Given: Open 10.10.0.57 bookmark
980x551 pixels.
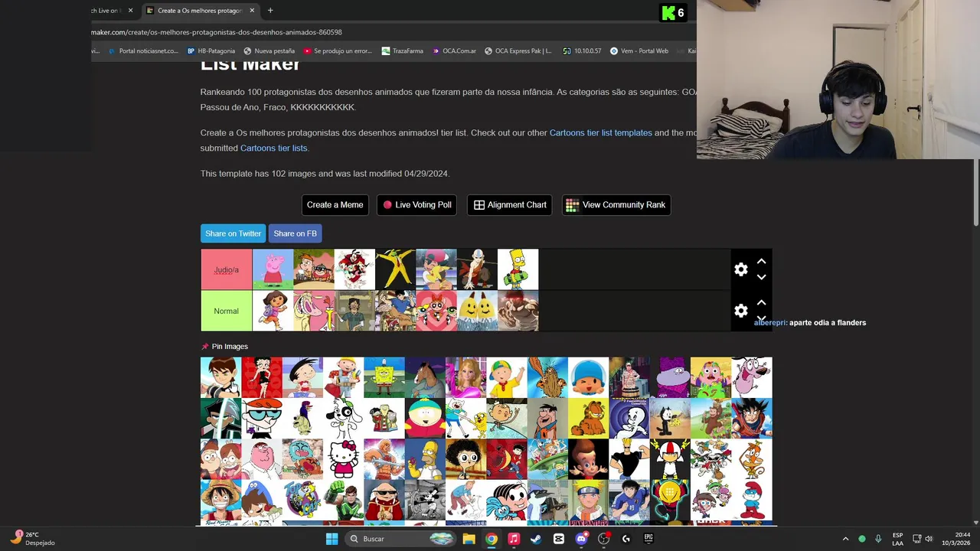Looking at the screenshot, I should coord(582,51).
